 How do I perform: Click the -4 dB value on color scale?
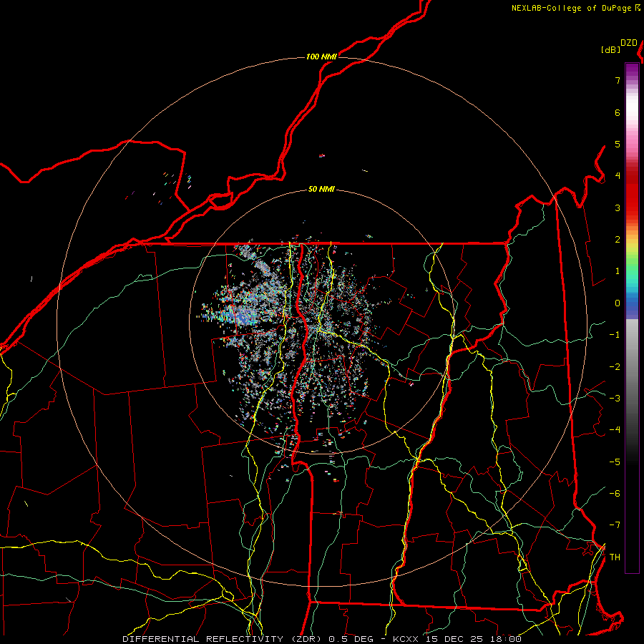[615, 430]
